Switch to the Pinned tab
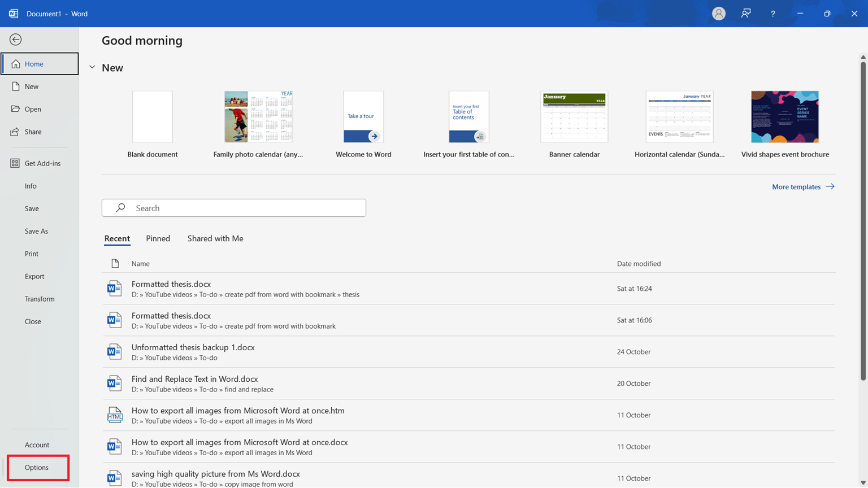 tap(158, 238)
